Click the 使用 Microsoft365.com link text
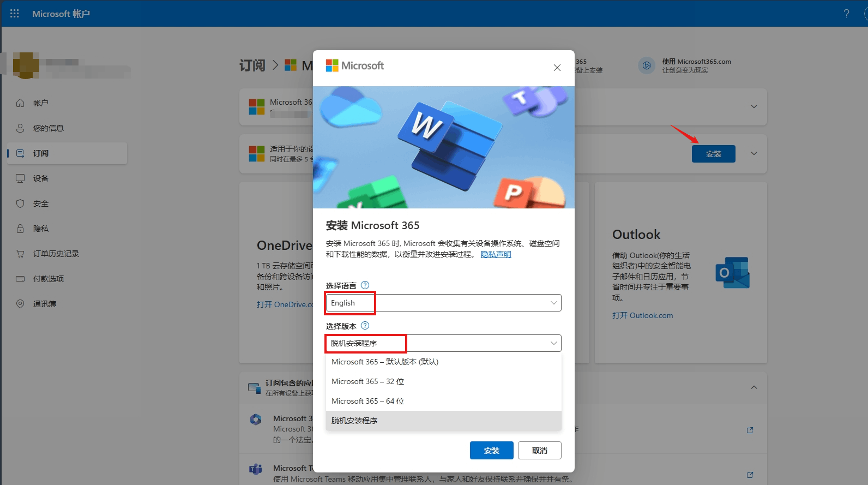This screenshot has height=485, width=868. click(x=696, y=62)
